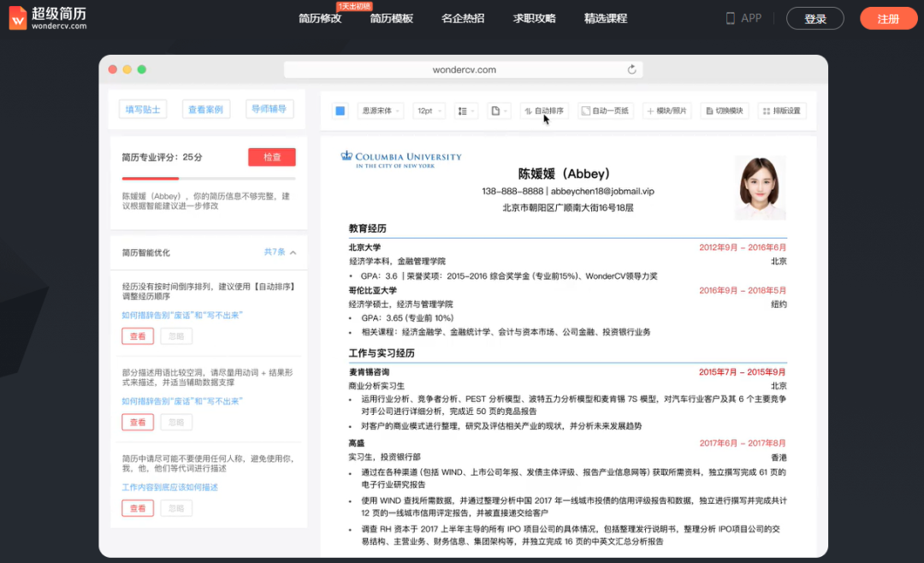Open the 如何措辞 link under the 动词 + 结果 suggestion

coord(182,401)
